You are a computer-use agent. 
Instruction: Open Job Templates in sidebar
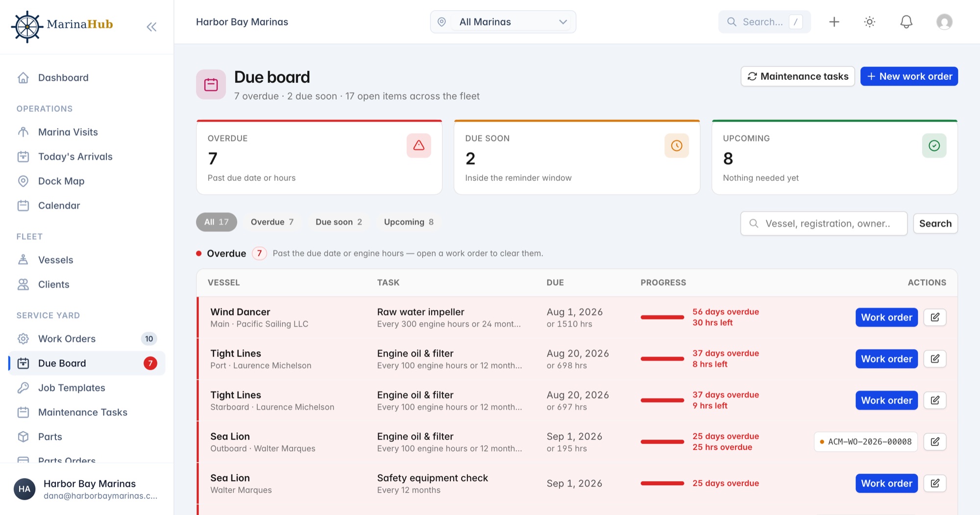click(87, 388)
